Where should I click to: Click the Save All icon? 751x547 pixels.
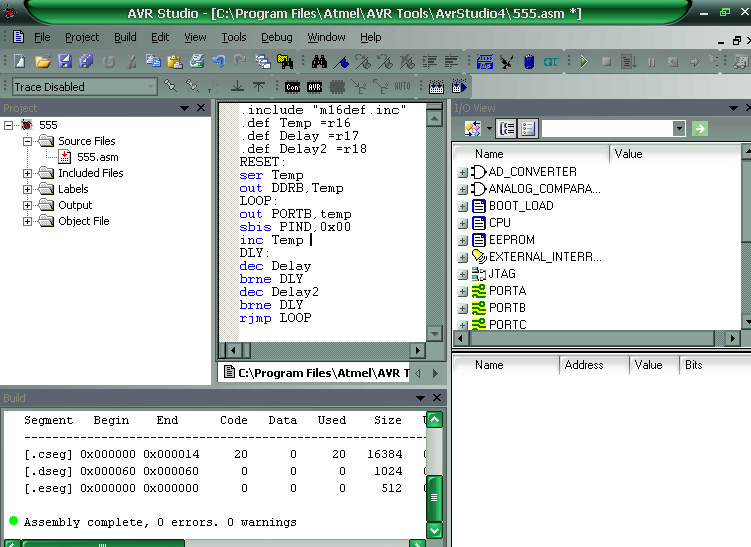(86, 61)
